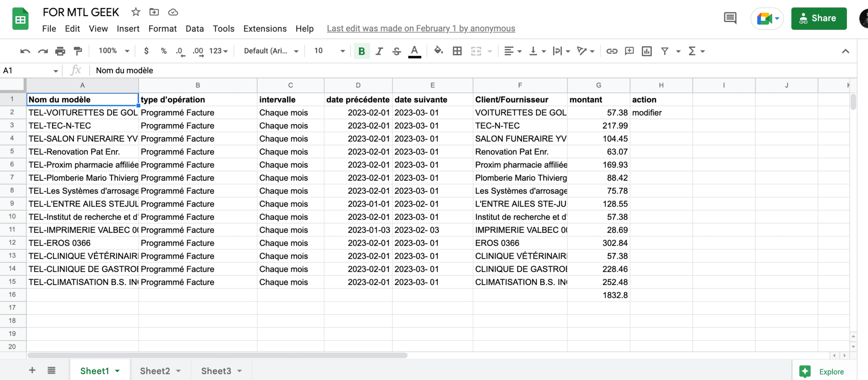Select the total cell 1832.8
Viewport: 868px width, 380px height.
pos(598,295)
